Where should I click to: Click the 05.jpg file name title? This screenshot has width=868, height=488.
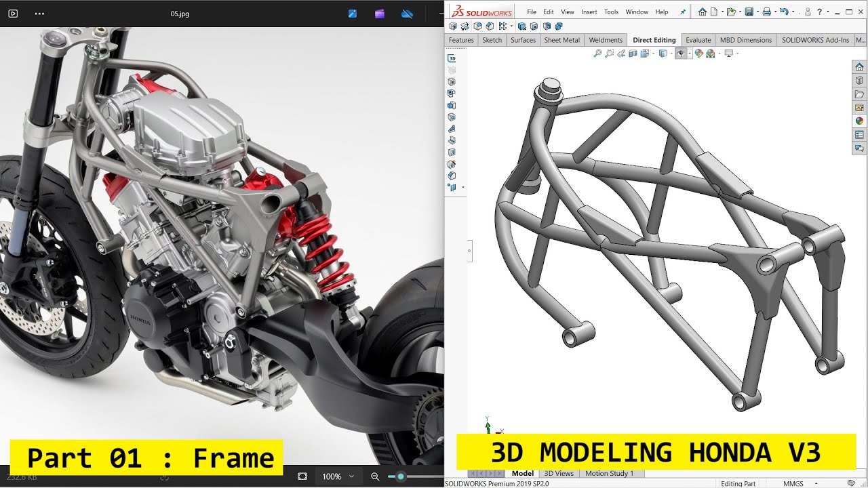point(180,14)
